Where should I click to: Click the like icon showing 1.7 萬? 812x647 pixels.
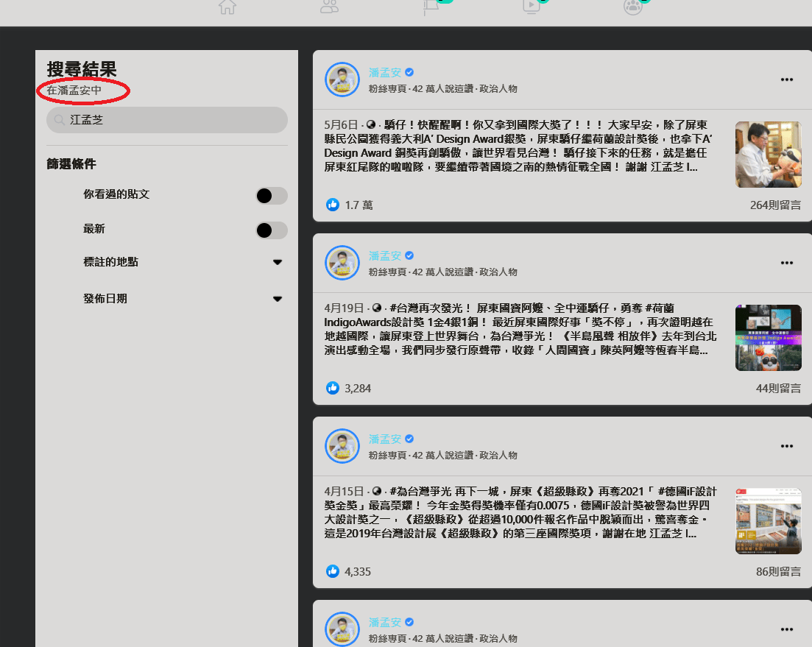click(x=333, y=205)
